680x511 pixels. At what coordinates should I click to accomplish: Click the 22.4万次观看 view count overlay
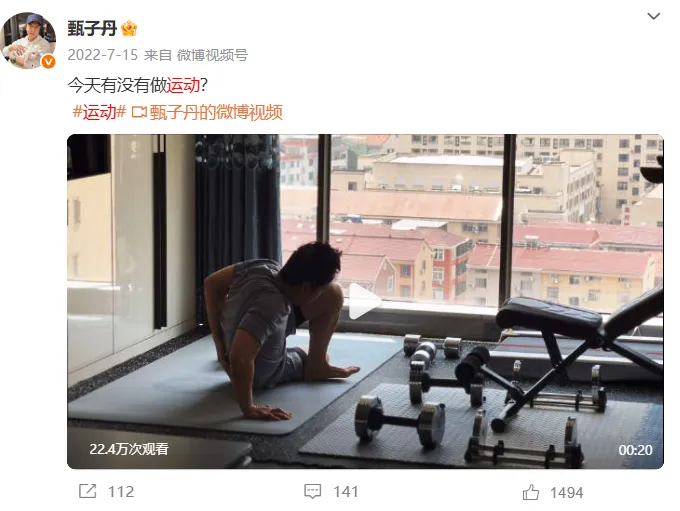pyautogui.click(x=129, y=449)
